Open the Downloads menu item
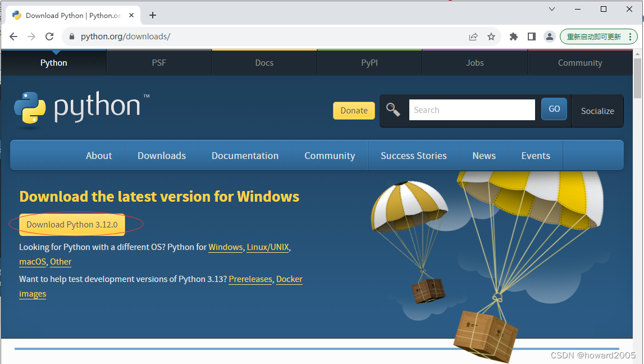 [162, 156]
